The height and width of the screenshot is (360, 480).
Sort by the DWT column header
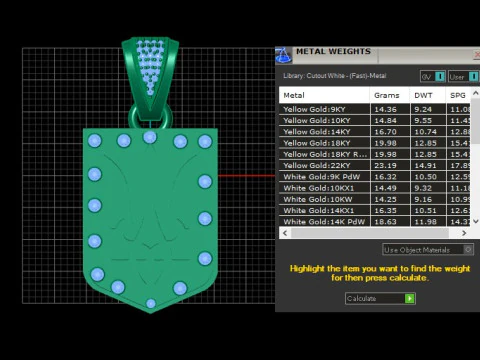coord(428,95)
